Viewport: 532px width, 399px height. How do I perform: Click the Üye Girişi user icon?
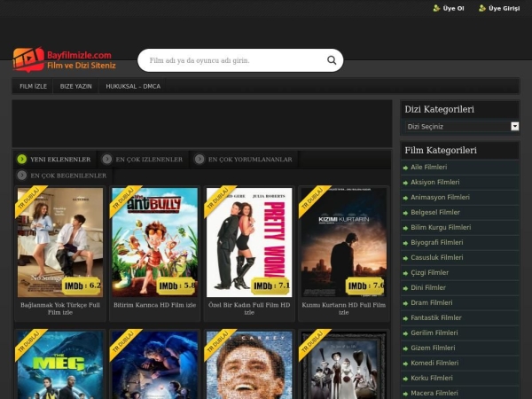[x=482, y=8]
